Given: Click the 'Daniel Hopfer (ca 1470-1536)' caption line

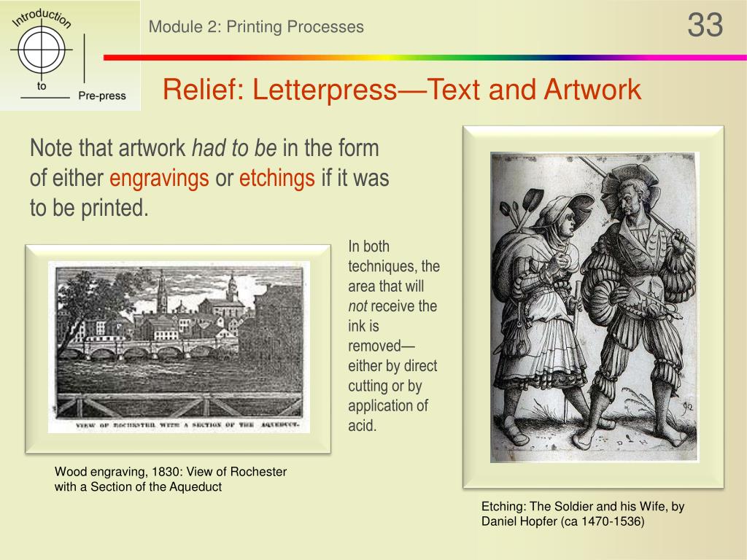Looking at the screenshot, I should click(x=562, y=521).
